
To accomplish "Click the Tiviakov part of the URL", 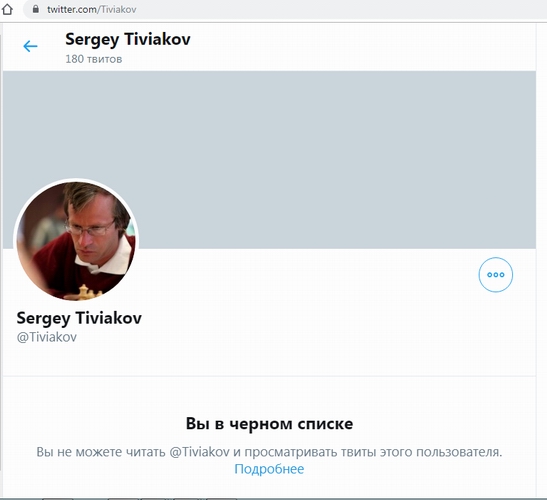I will [119, 9].
